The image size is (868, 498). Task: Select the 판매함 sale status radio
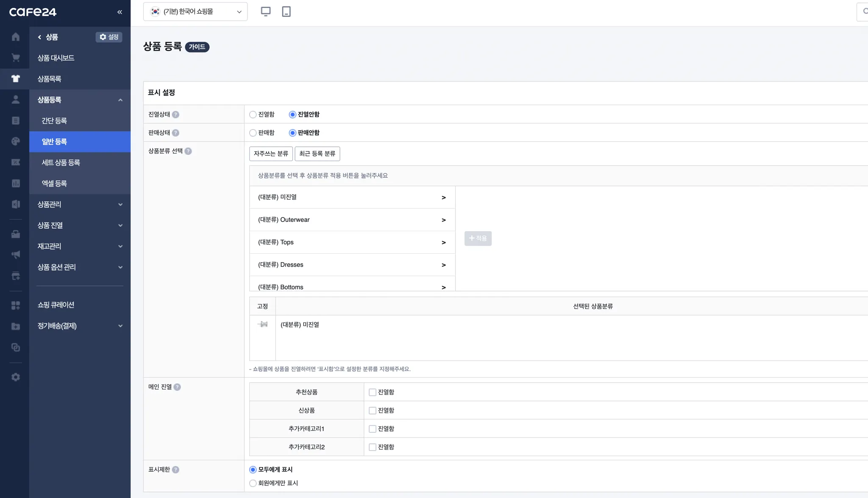click(x=253, y=133)
